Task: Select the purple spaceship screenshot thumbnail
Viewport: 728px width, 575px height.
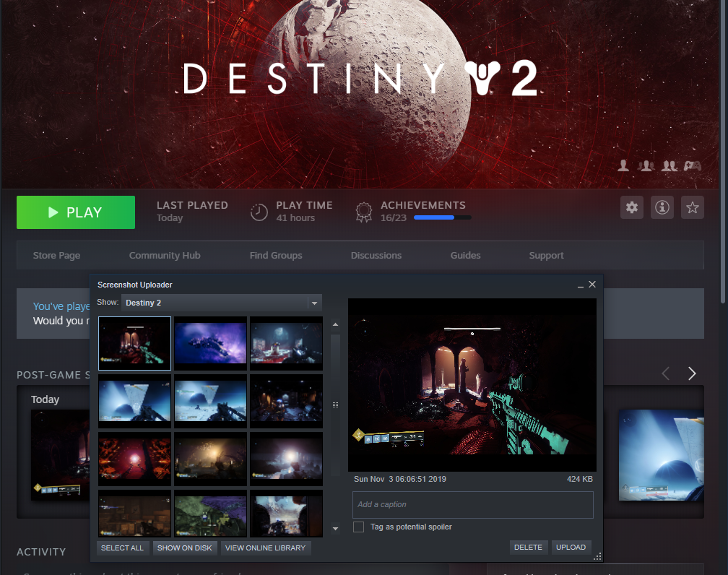Action: click(x=210, y=343)
